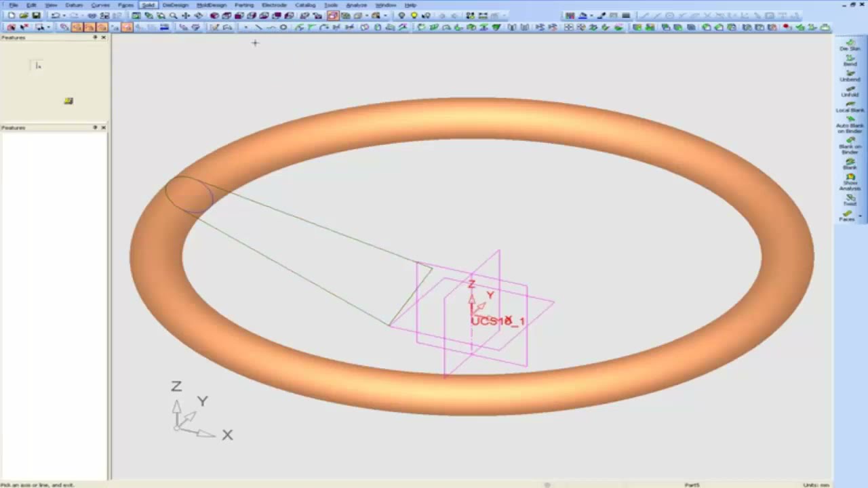Click the Die Skin tool

click(850, 45)
